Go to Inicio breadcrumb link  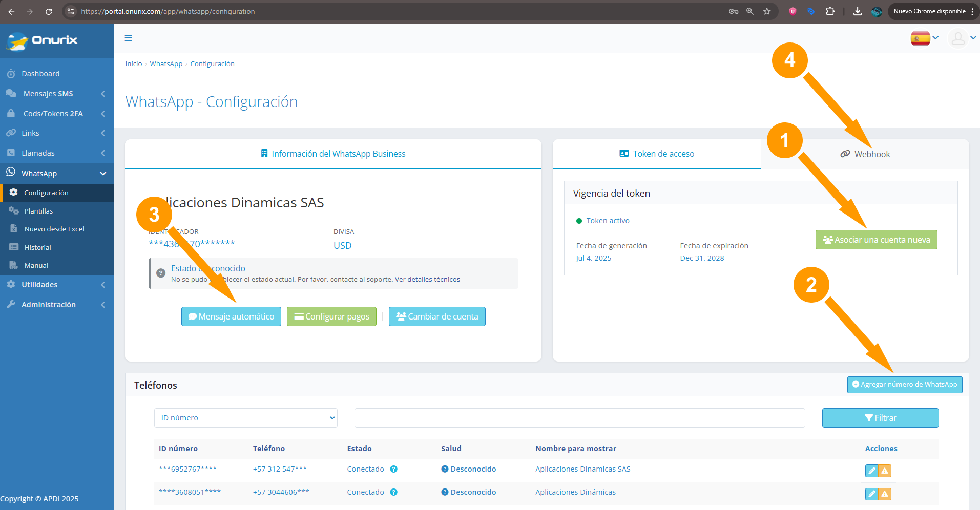pos(134,63)
